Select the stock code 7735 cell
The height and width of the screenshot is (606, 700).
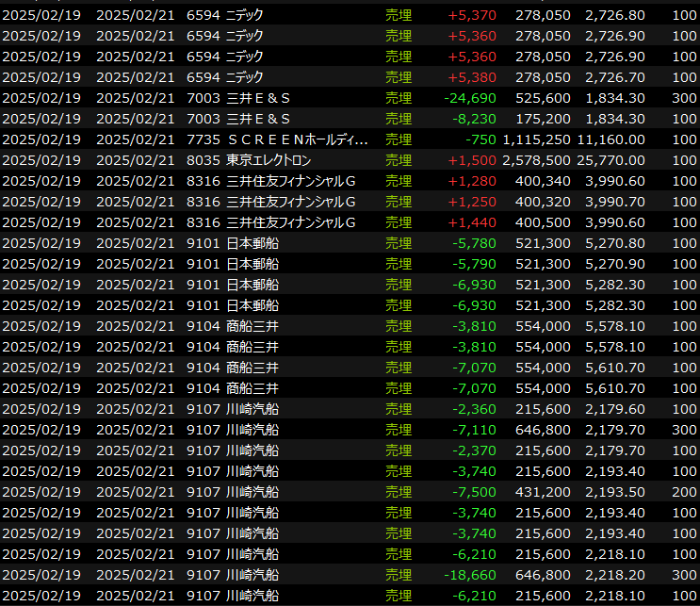click(x=202, y=139)
